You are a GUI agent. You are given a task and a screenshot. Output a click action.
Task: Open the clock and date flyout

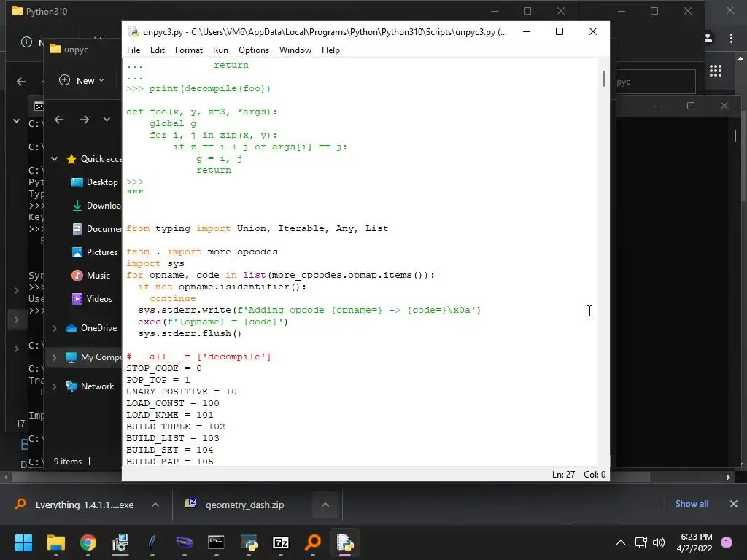[694, 542]
